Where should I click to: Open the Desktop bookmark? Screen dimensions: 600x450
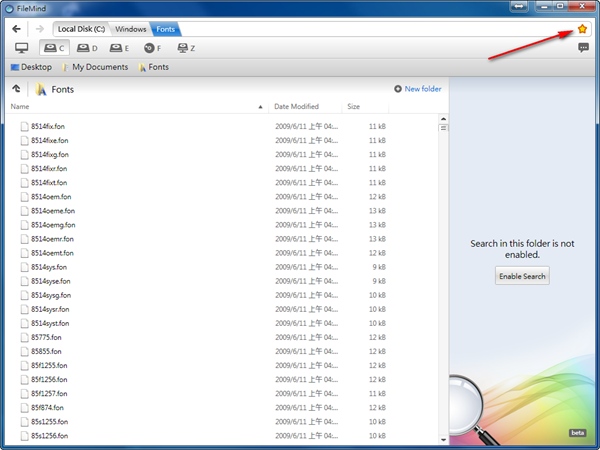click(x=31, y=67)
